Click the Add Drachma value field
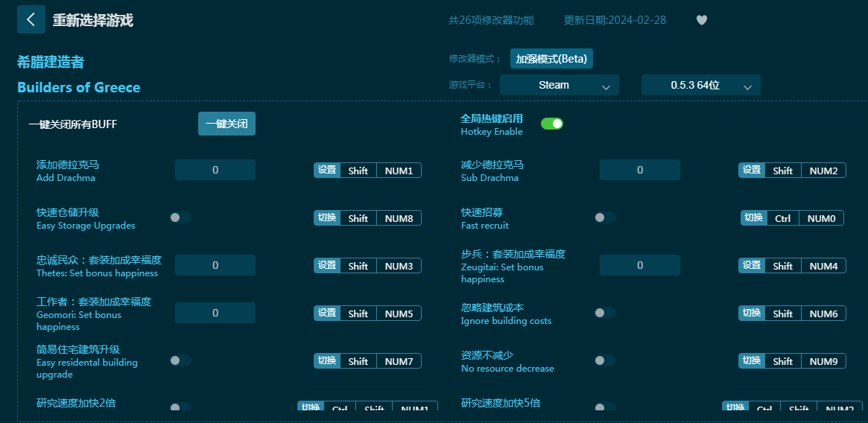Image resolution: width=868 pixels, height=423 pixels. click(215, 170)
